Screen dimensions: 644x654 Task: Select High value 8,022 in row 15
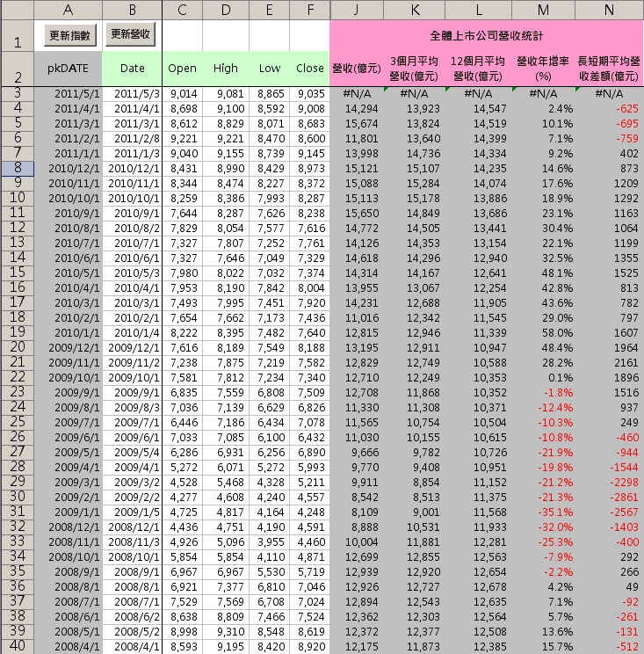226,273
